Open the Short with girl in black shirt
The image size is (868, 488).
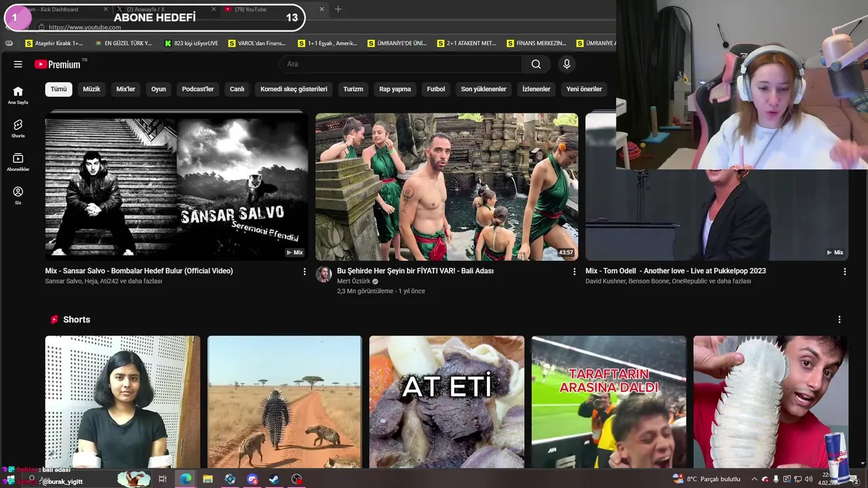(123, 402)
